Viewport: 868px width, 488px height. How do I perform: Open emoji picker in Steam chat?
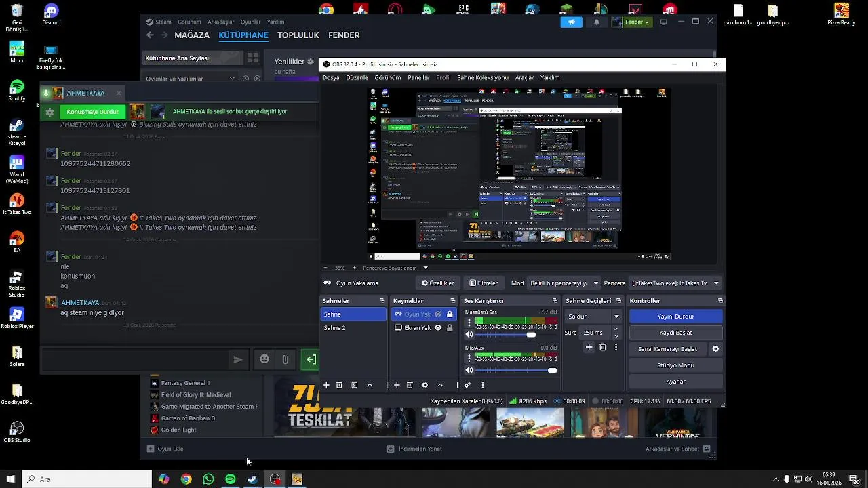click(264, 359)
